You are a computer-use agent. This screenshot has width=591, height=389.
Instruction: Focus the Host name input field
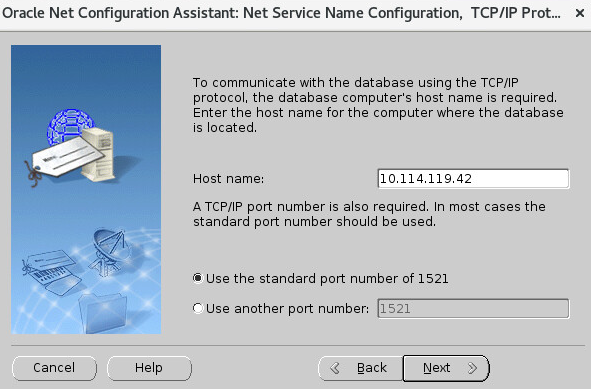tap(473, 178)
